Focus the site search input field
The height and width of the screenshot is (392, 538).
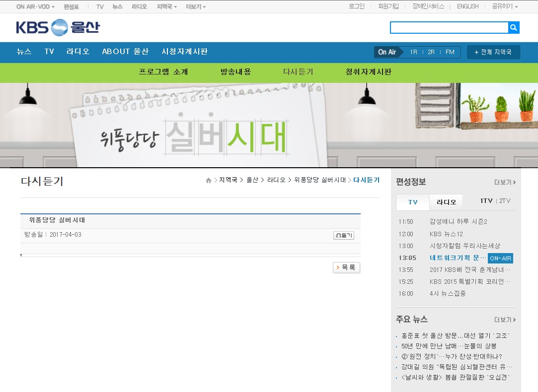(449, 27)
